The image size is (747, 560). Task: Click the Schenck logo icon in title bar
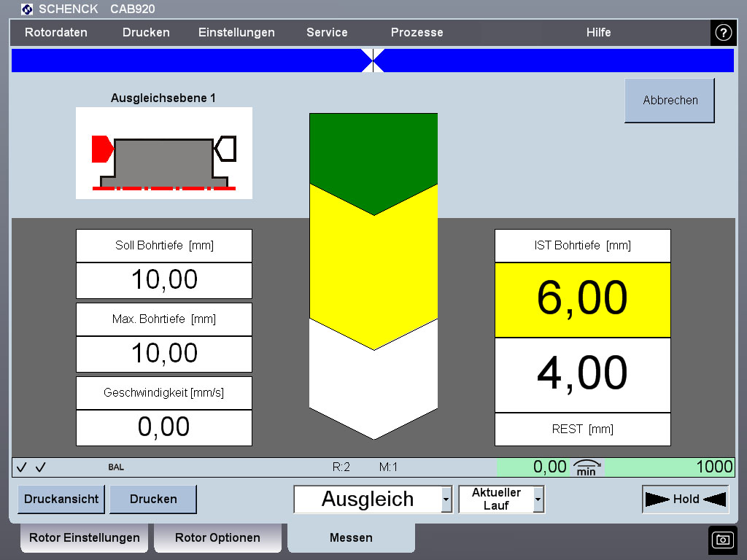pos(27,9)
